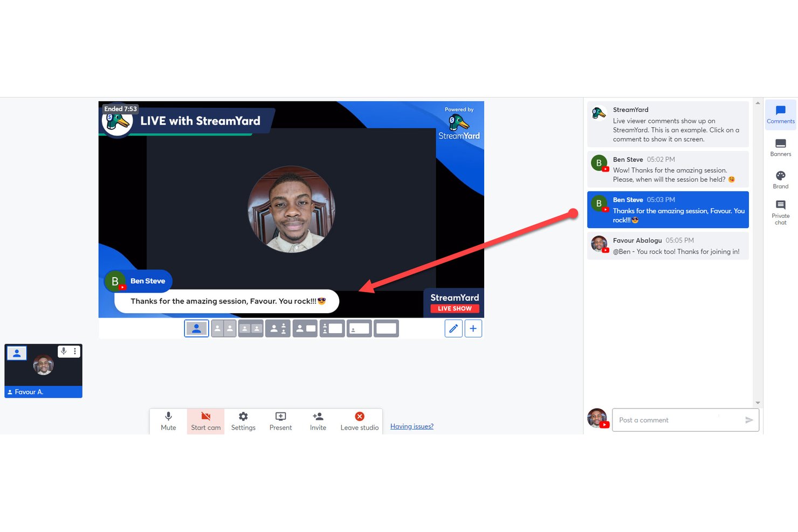Viewport: 798px width, 532px height.
Task: Select the group layout with multiple people
Action: click(278, 328)
